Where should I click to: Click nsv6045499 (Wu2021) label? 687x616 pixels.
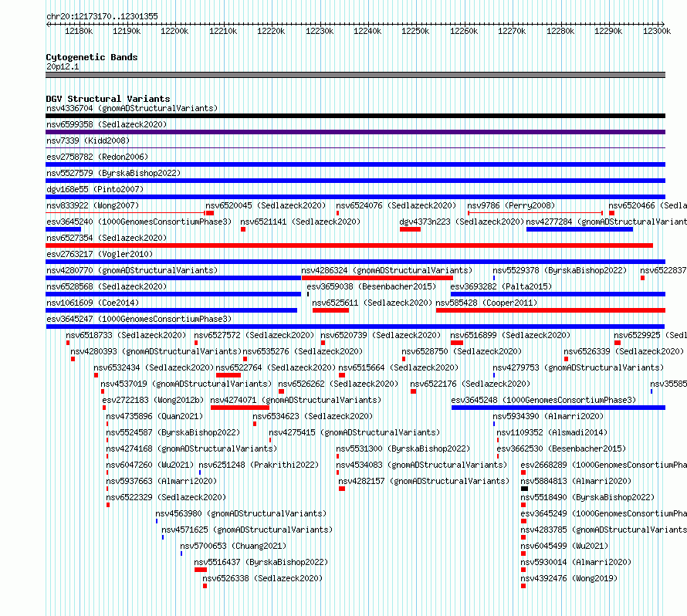click(x=564, y=546)
